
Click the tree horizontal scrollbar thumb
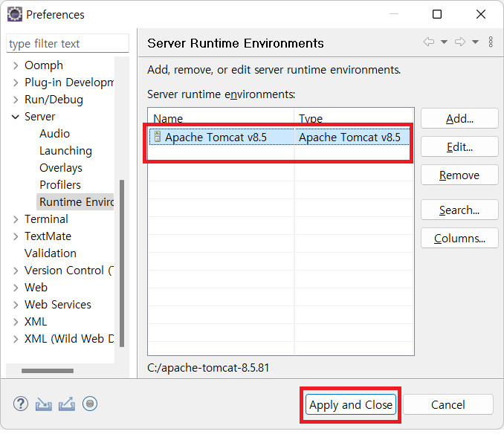click(x=48, y=371)
